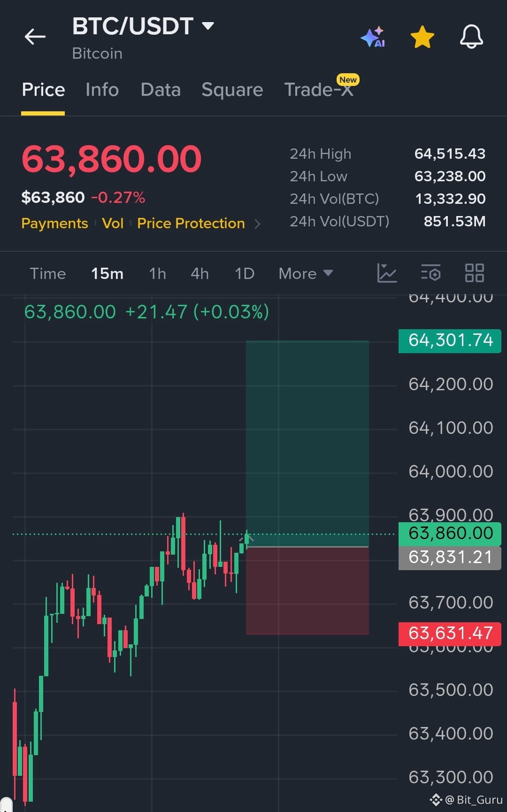The width and height of the screenshot is (507, 812).
Task: Toggle the favorite star icon
Action: [422, 37]
